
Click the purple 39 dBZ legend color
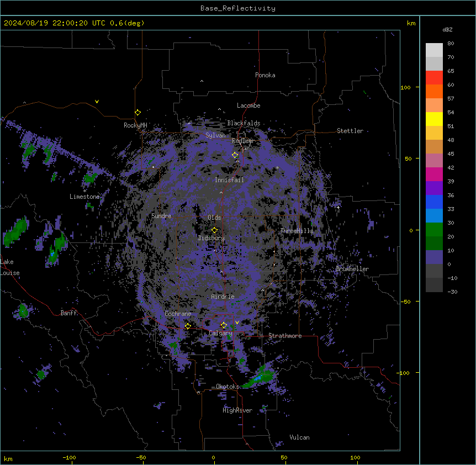pyautogui.click(x=434, y=188)
